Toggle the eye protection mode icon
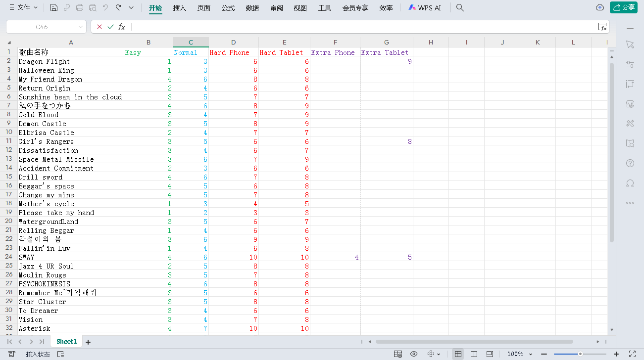The height and width of the screenshot is (360, 644). [414, 354]
